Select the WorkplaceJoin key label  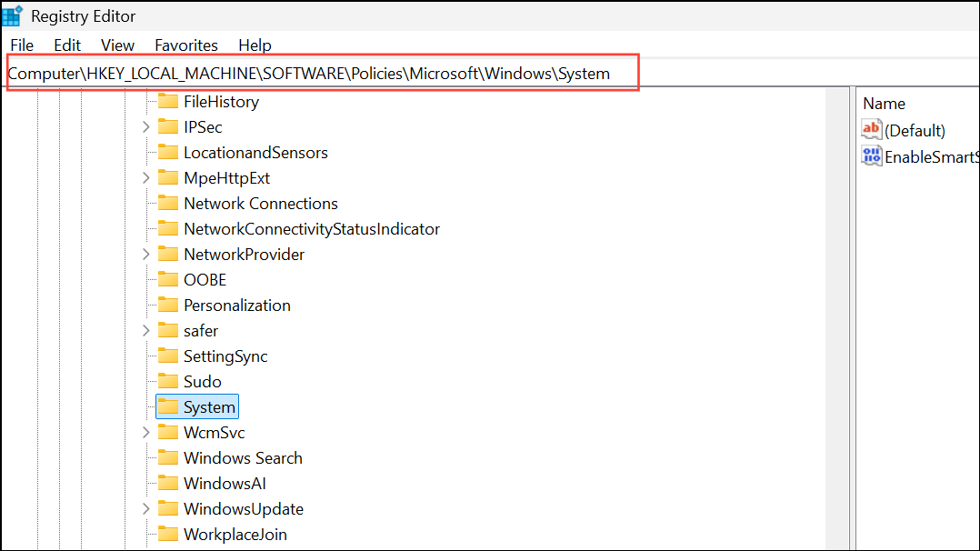pos(235,535)
